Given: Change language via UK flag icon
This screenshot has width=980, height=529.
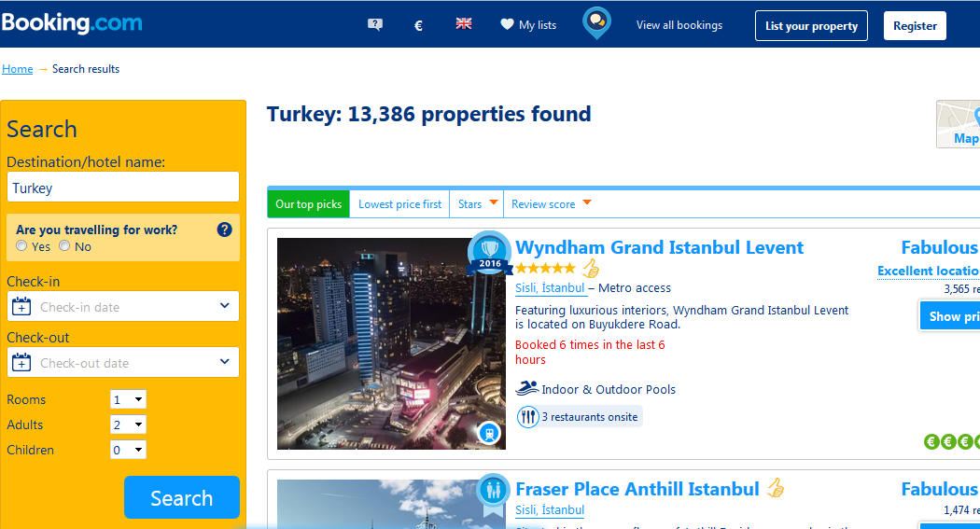Looking at the screenshot, I should tap(464, 23).
